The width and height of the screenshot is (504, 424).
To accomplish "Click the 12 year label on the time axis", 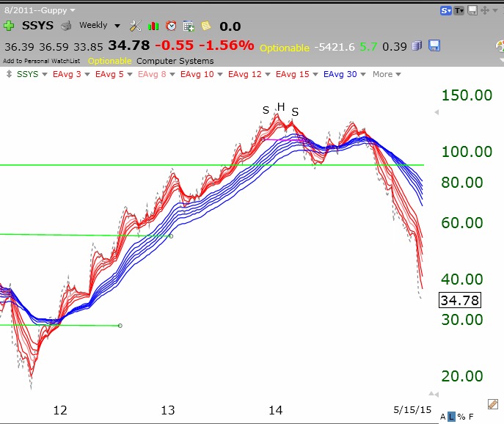I will [x=60, y=410].
